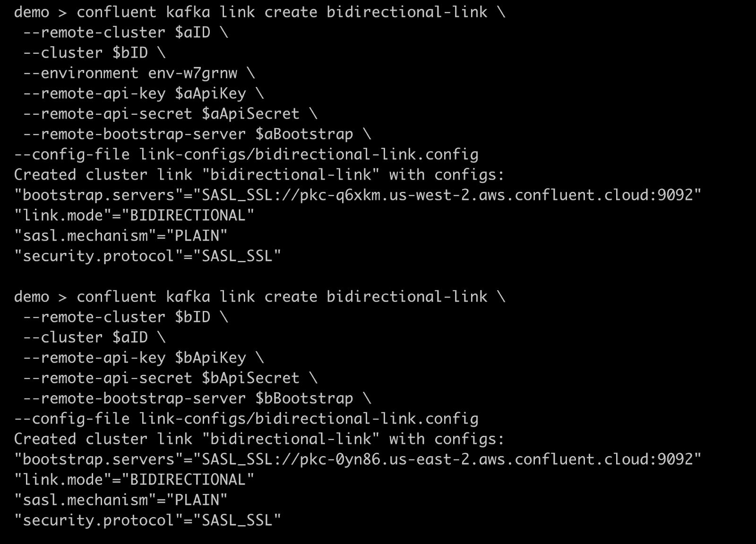Click --remote-api-key flag before $aApiKey

[94, 94]
